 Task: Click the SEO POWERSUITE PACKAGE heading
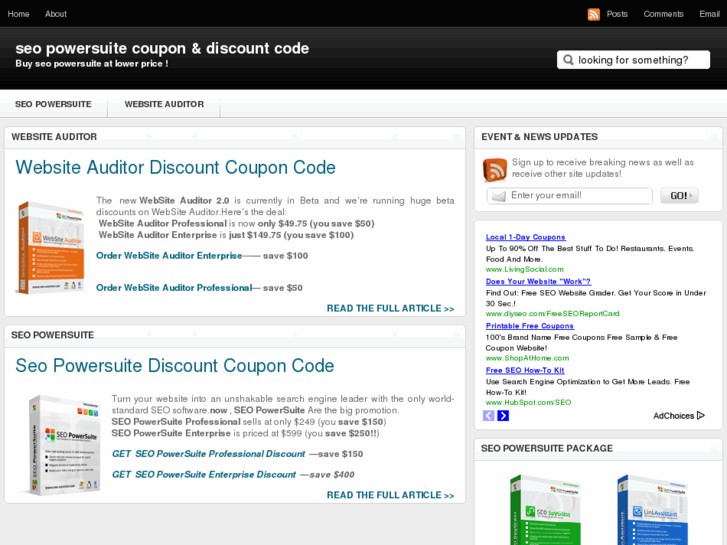tap(547, 449)
